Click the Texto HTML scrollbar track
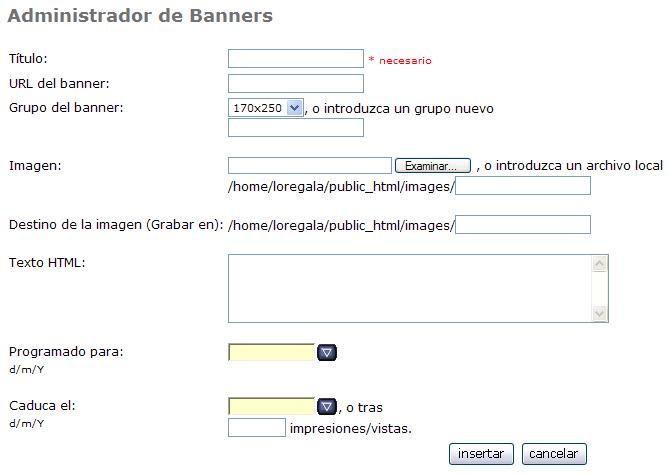This screenshot has width=669, height=475. point(600,289)
